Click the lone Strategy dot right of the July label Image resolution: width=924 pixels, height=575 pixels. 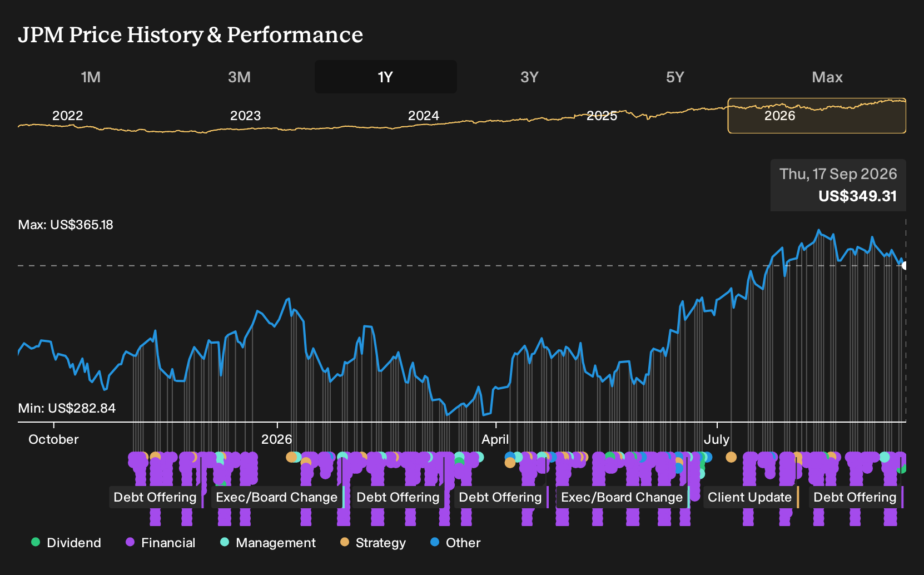[x=731, y=457]
